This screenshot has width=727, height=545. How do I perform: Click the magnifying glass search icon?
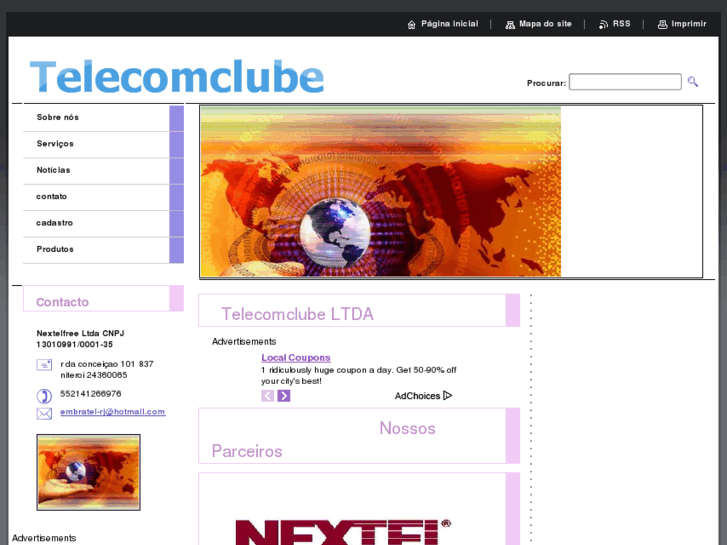(693, 82)
